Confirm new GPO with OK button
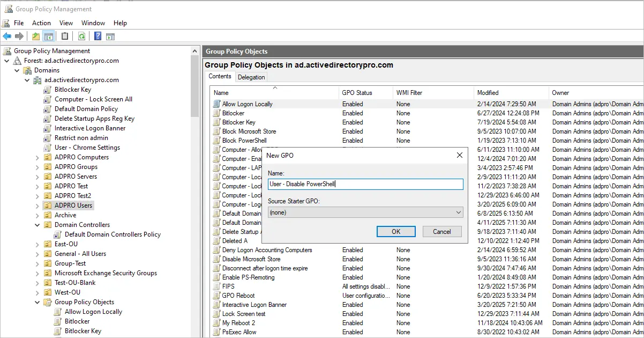This screenshot has width=644, height=338. (x=396, y=232)
